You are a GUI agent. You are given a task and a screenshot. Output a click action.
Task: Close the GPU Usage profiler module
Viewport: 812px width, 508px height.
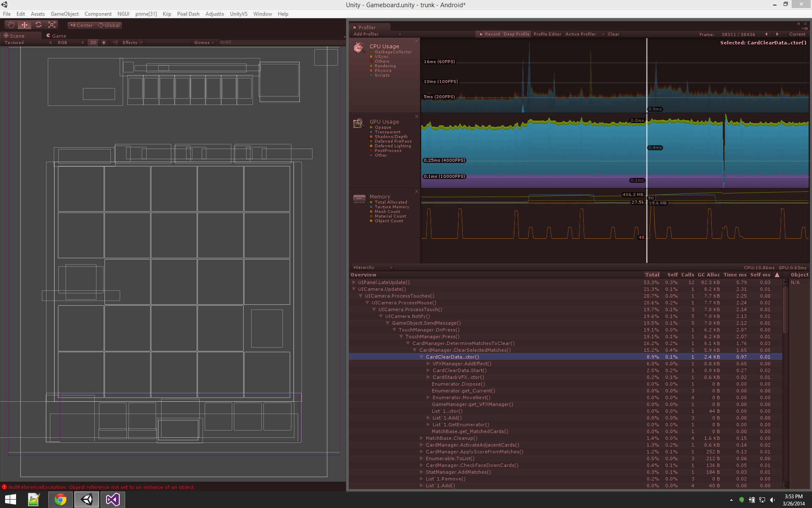pos(417,116)
